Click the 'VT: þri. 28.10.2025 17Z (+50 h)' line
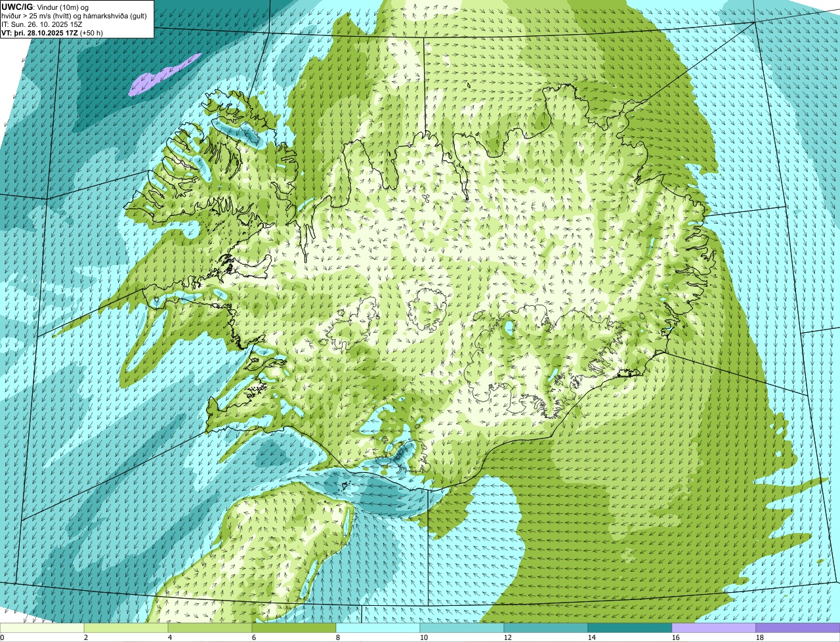The width and height of the screenshot is (840, 642). point(52,32)
